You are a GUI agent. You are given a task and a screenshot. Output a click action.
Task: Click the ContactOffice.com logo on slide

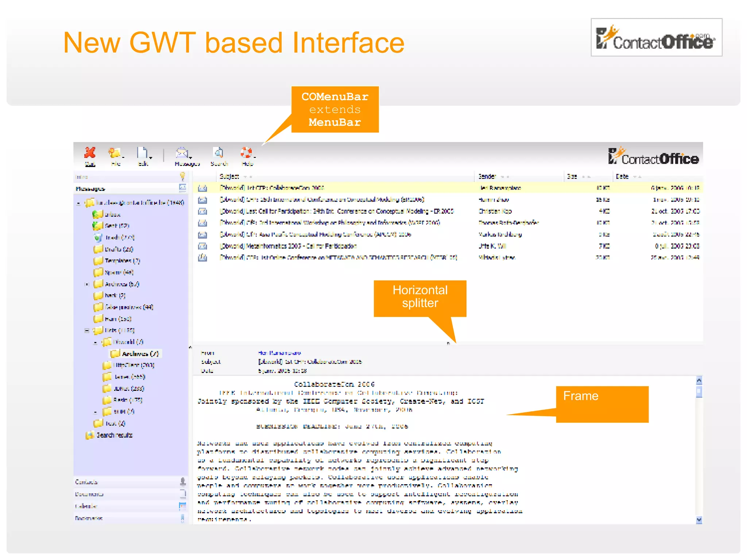[x=656, y=37]
